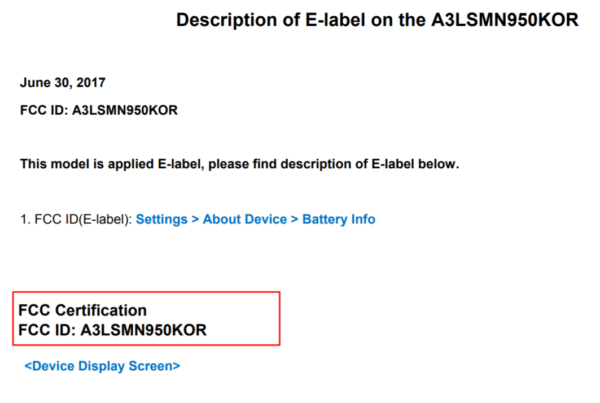Click the blue Settings path text
Screen dimensions: 600x403
coord(160,218)
